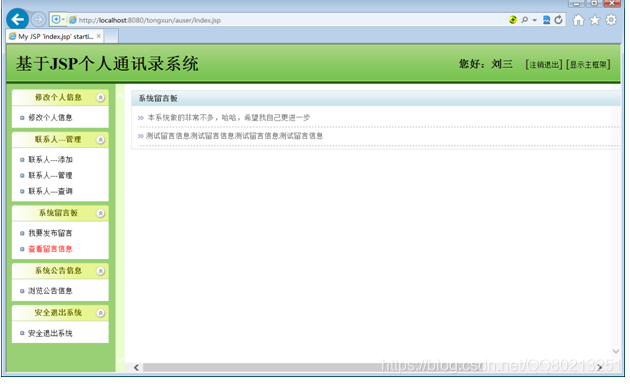Click the 安全退出系统 section header
This screenshot has width=630, height=384.
pos(60,313)
